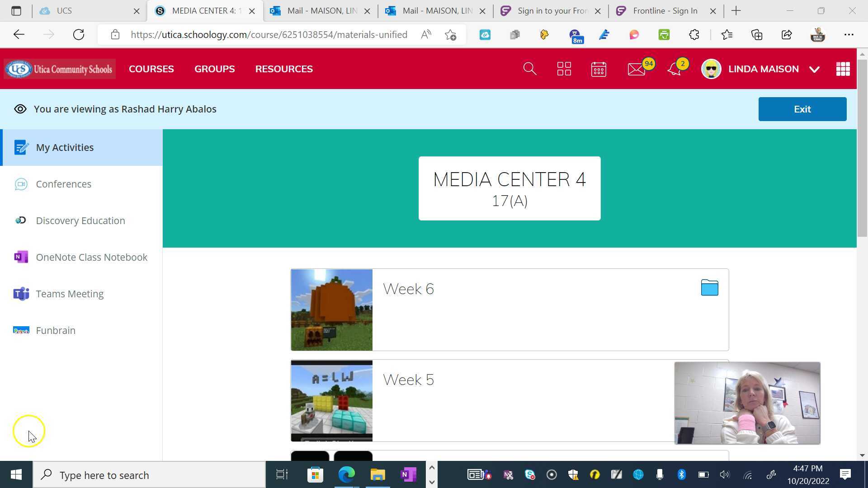Open the Schoology messages inbox
The height and width of the screenshot is (488, 868).
[636, 69]
